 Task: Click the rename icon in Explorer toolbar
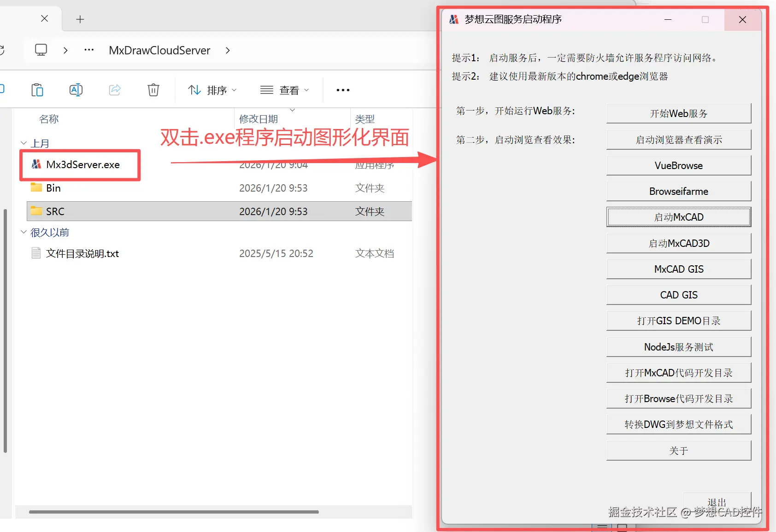pos(76,90)
